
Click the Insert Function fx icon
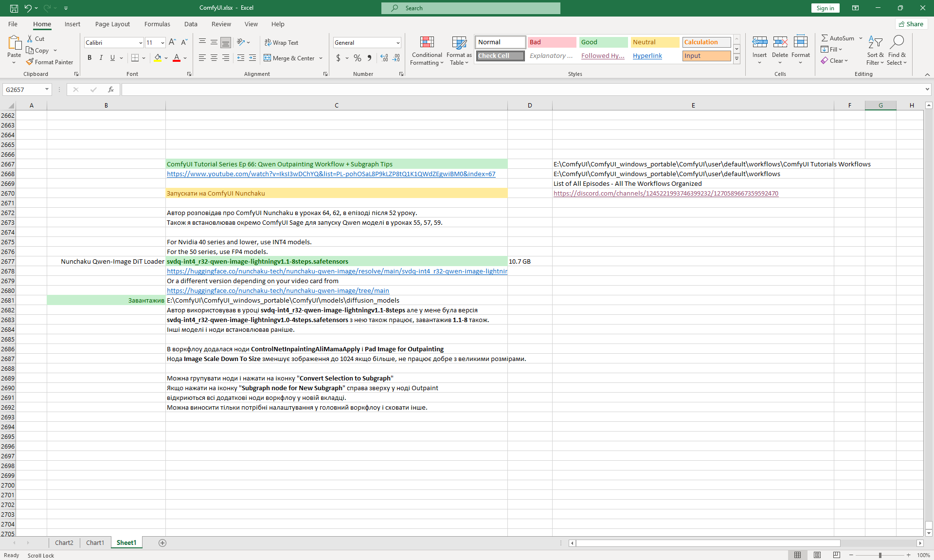[111, 90]
